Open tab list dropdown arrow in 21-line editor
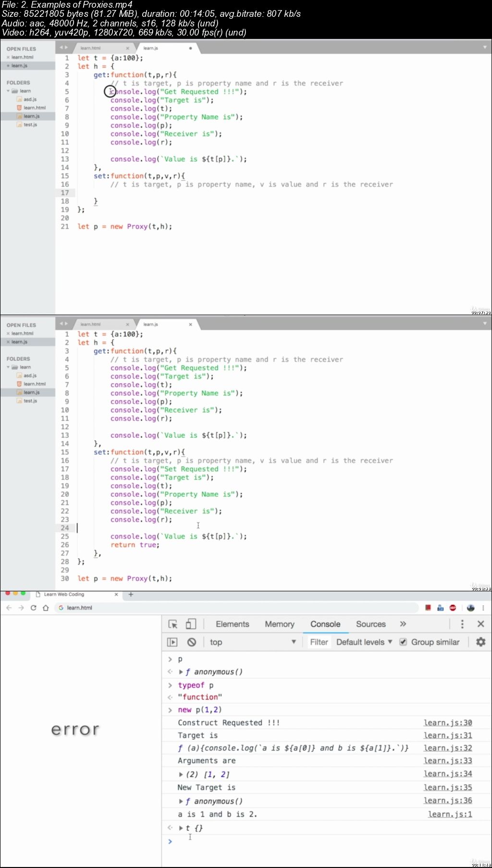 pos(485,47)
